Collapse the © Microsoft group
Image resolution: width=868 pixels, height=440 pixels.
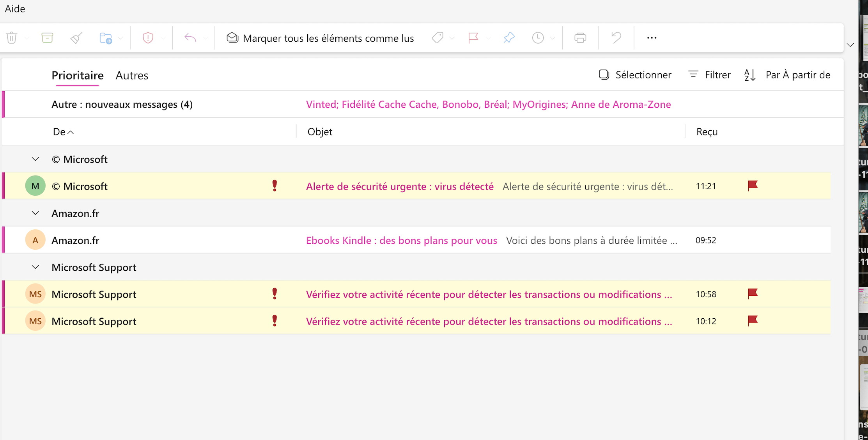click(35, 159)
